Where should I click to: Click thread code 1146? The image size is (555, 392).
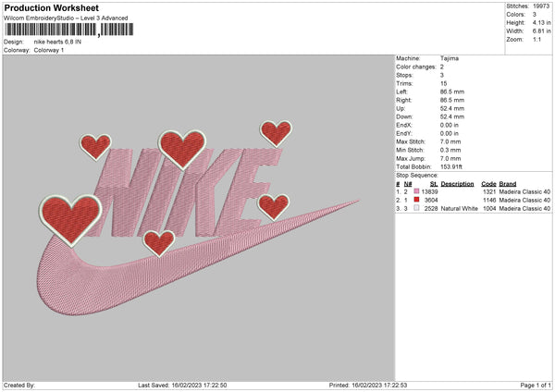pos(489,201)
